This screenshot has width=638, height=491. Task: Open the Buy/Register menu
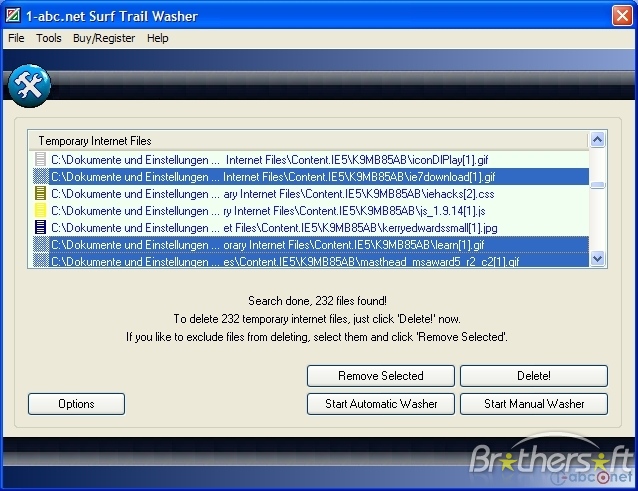click(x=104, y=38)
